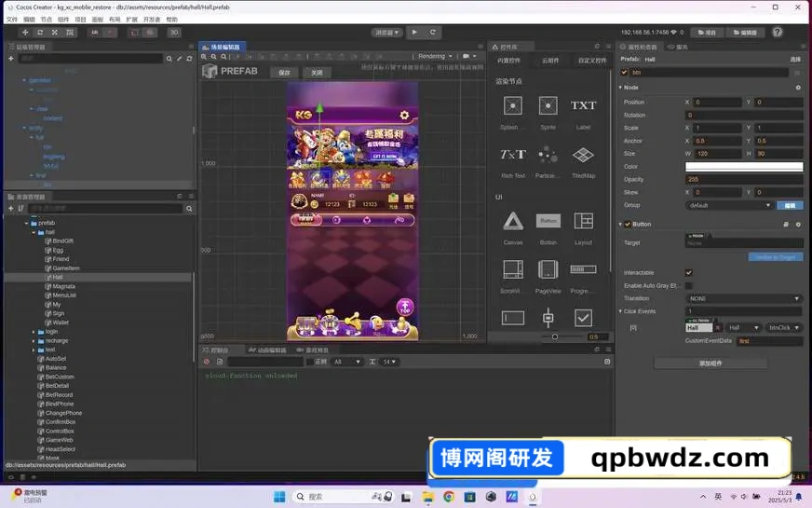Click the Opacity 255 field
812x508 pixels.
(x=744, y=179)
